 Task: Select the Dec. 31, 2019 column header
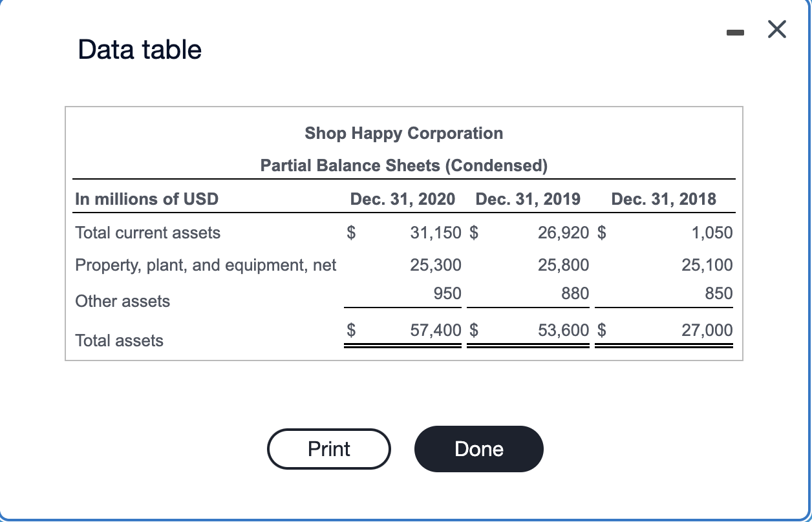point(528,199)
